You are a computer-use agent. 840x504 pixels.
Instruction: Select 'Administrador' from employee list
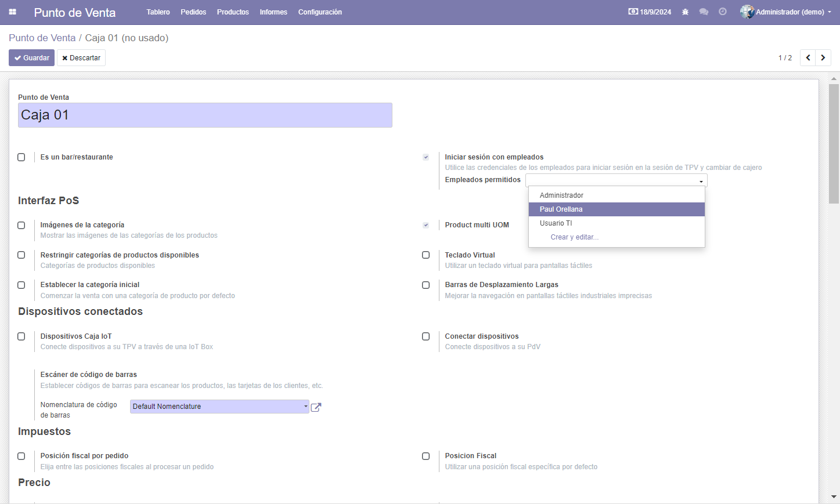coord(617,195)
